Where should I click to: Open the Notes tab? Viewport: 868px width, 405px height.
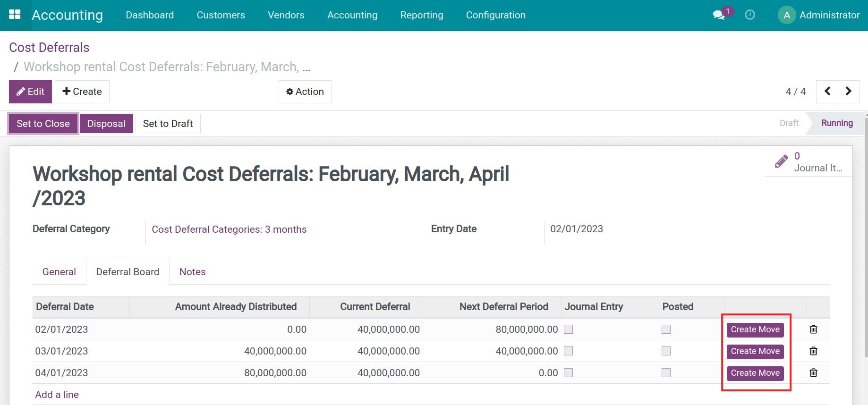point(192,272)
